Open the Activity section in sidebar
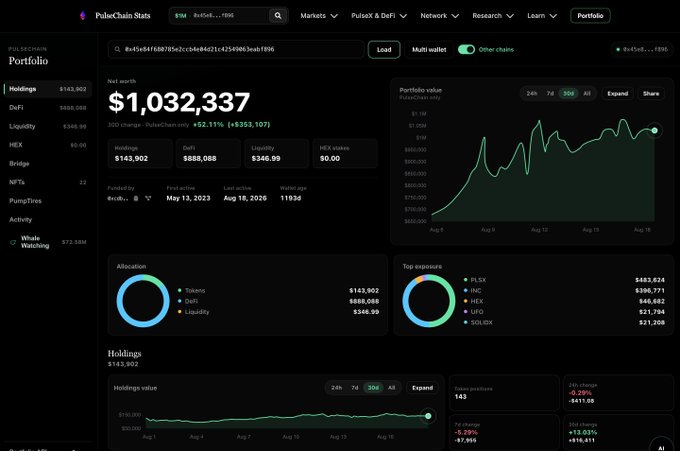Screen dimensions: 680x451 tap(48, 219)
